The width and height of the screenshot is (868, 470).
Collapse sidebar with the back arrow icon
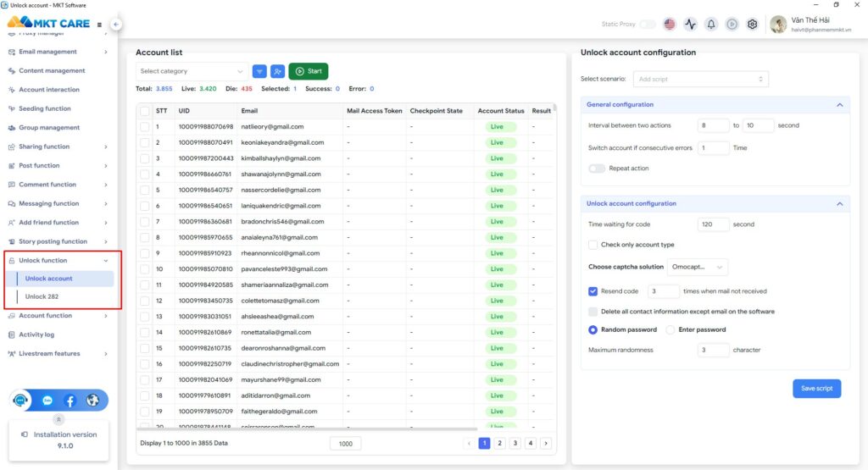[x=116, y=25]
